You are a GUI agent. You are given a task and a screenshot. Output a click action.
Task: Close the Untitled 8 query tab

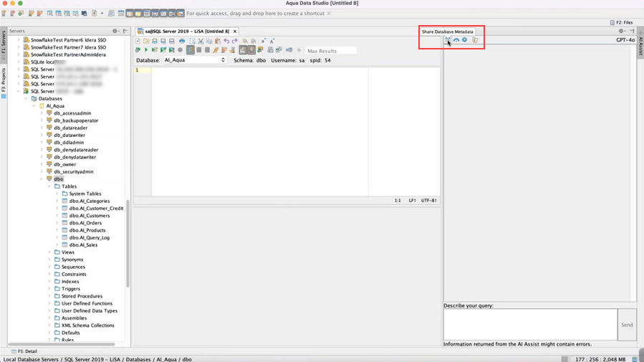point(235,32)
